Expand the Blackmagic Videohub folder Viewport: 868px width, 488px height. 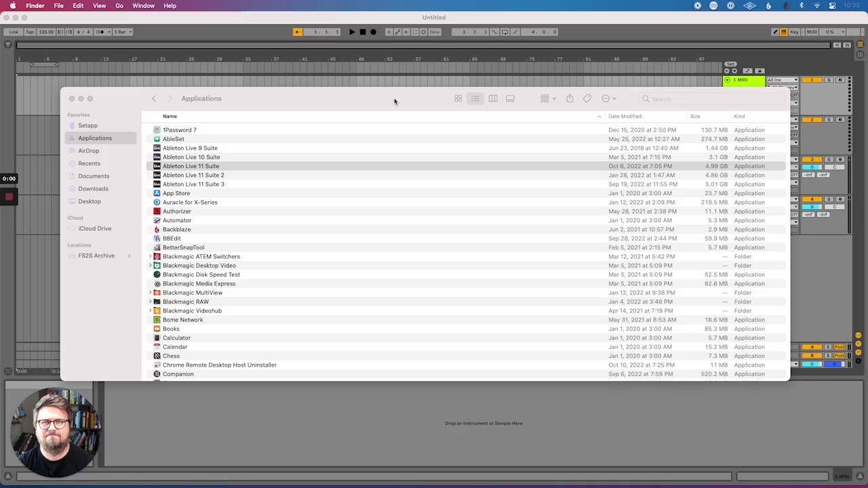151,311
